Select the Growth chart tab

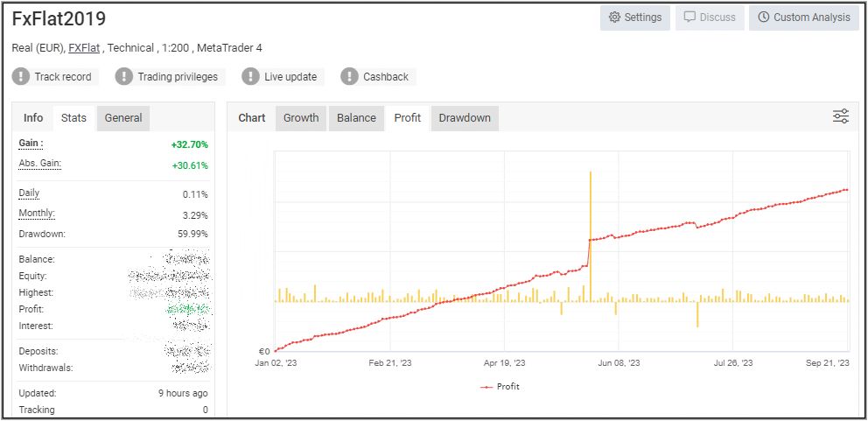[301, 118]
